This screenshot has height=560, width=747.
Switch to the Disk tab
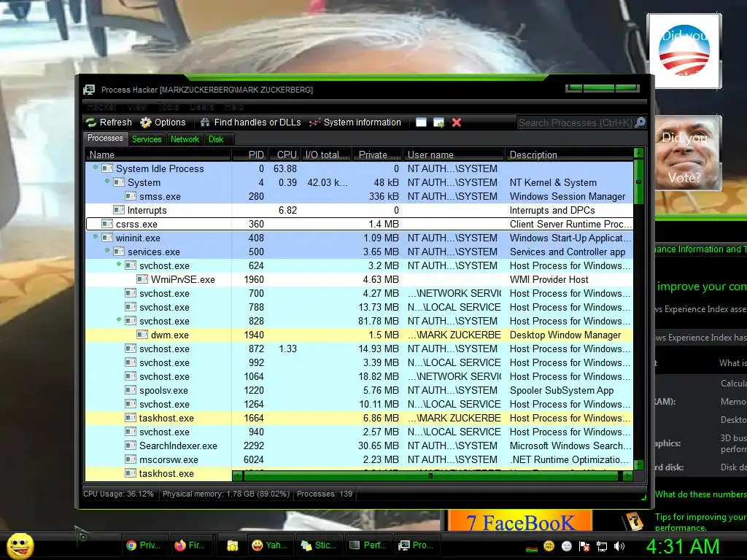216,139
